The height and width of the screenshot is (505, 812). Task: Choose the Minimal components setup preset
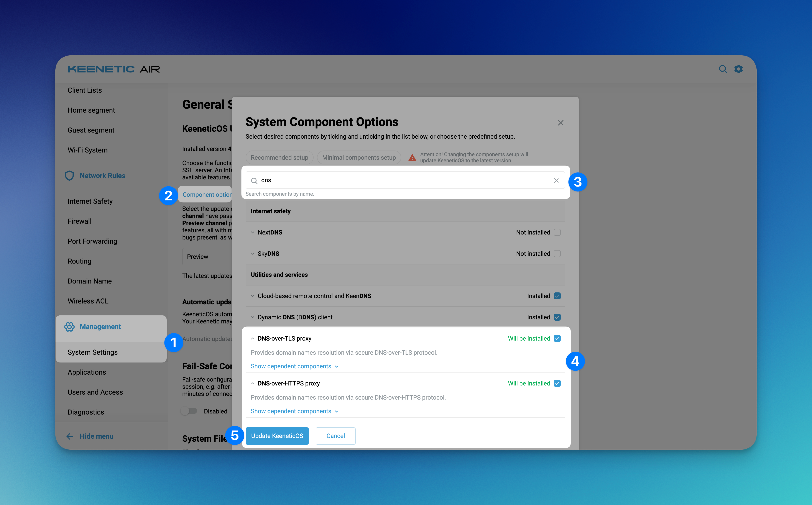click(359, 158)
